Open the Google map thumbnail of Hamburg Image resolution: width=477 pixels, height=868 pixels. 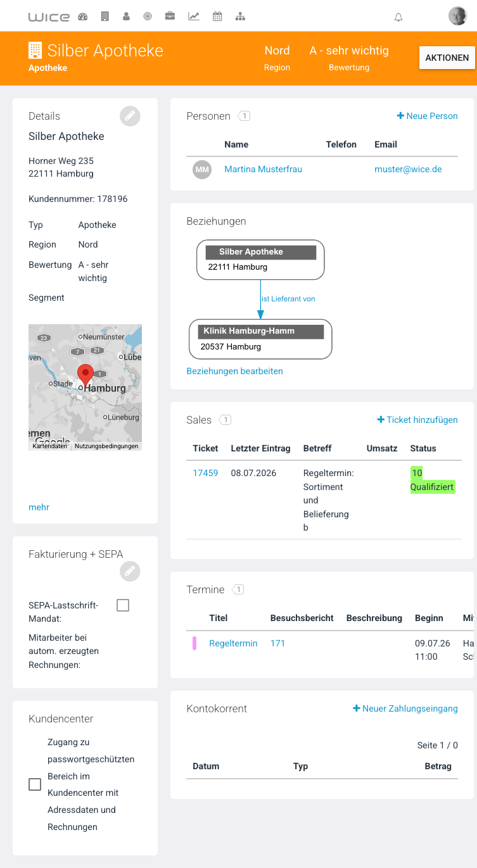[85, 387]
